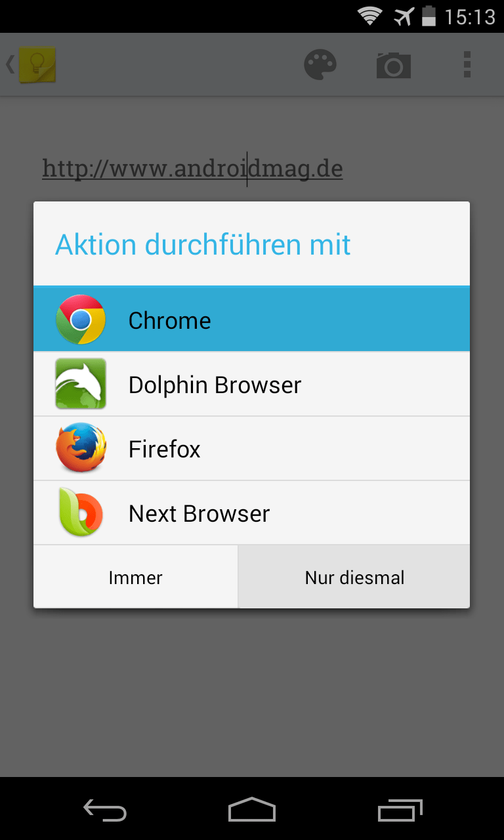Open the three-dot overflow menu
Screen dimensions: 504x840
pyautogui.click(x=467, y=65)
